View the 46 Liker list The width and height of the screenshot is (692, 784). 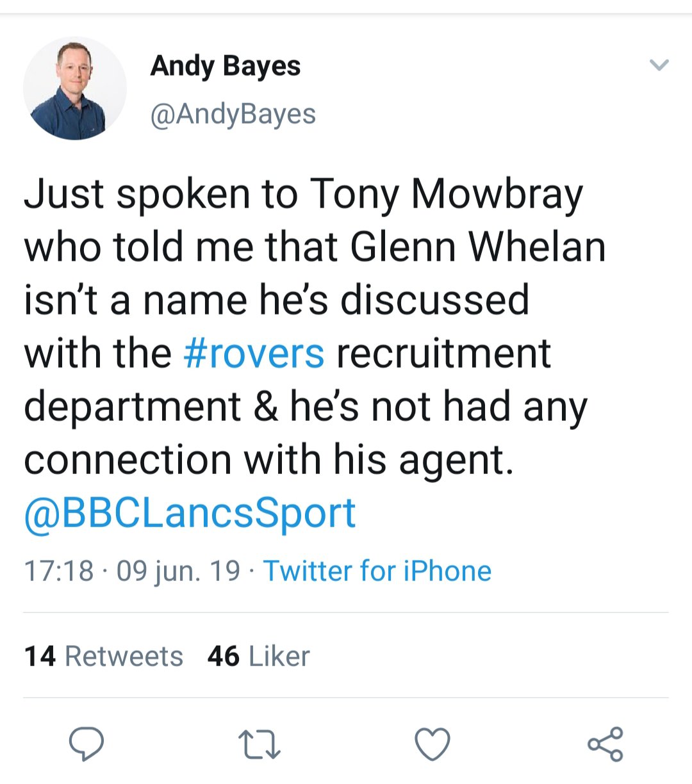(259, 656)
